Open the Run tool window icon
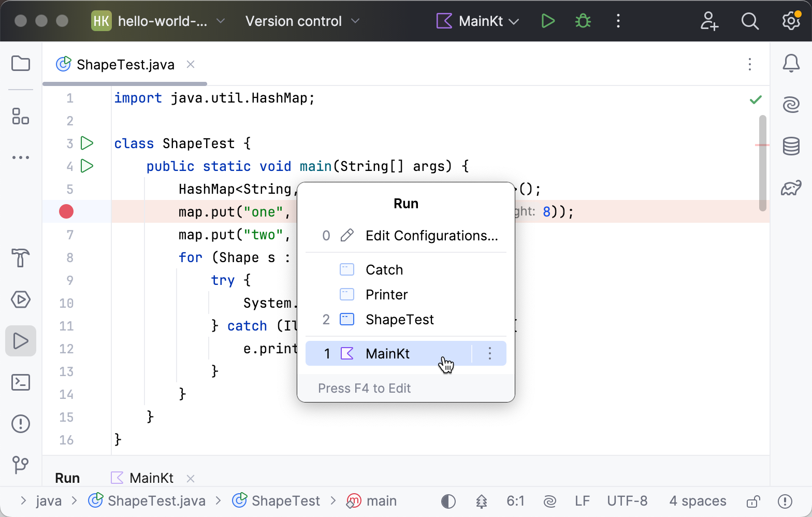 pos(21,341)
